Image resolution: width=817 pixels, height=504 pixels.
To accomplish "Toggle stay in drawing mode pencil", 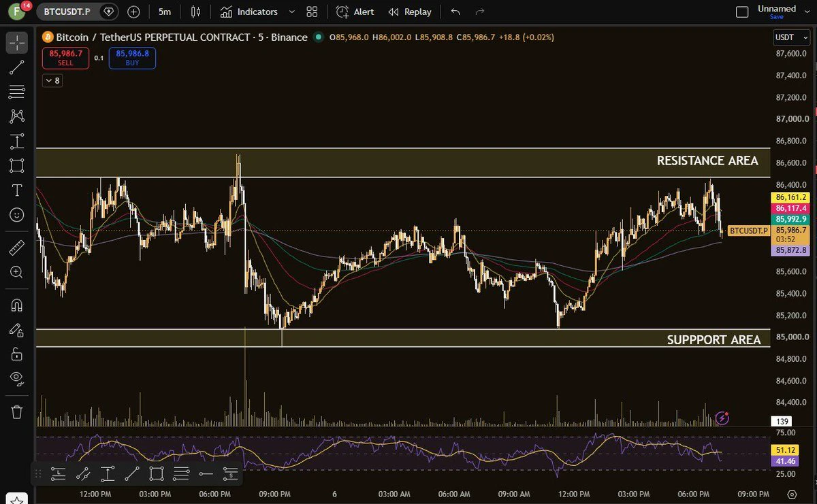I will click(17, 330).
